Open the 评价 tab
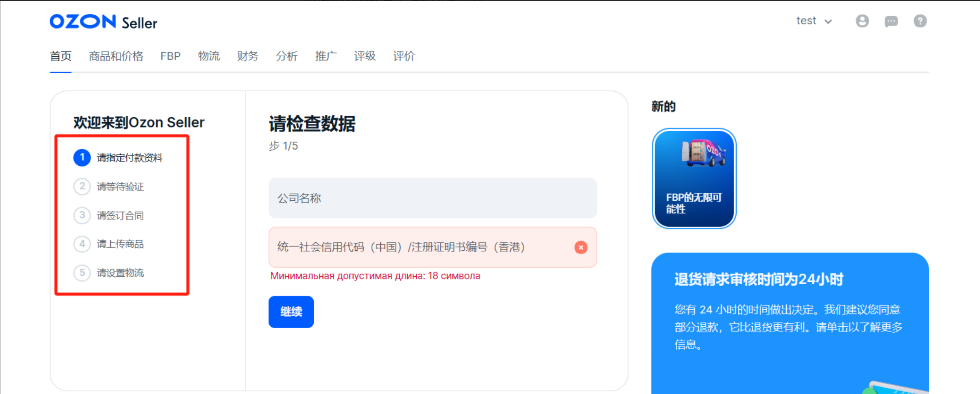 [403, 56]
